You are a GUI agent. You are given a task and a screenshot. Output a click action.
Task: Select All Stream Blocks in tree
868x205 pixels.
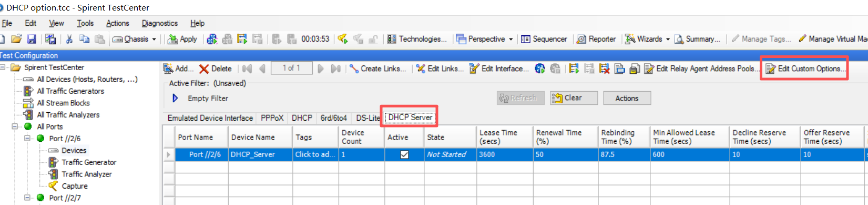coord(63,103)
